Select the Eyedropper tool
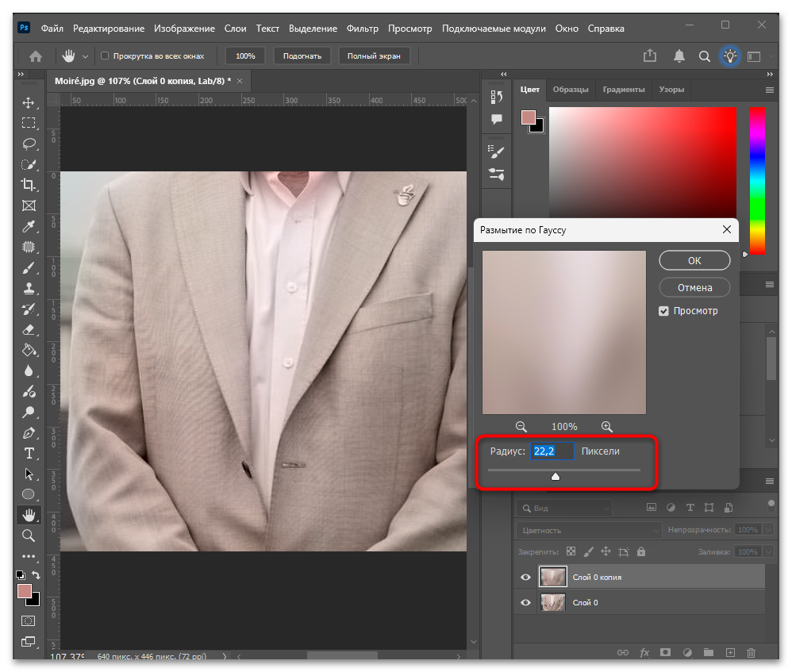The image size is (792, 672). pyautogui.click(x=29, y=226)
